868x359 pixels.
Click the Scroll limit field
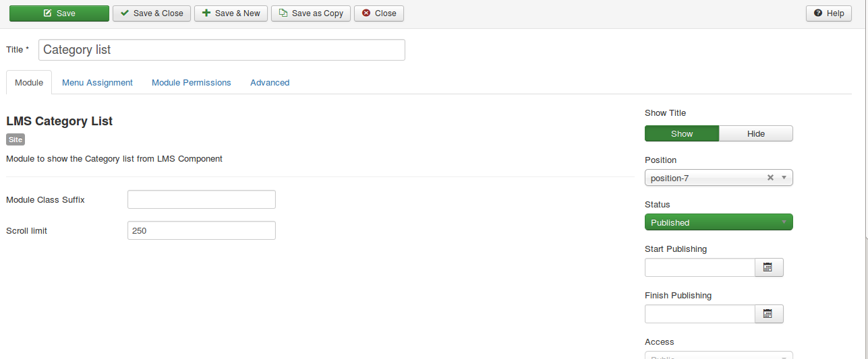201,230
